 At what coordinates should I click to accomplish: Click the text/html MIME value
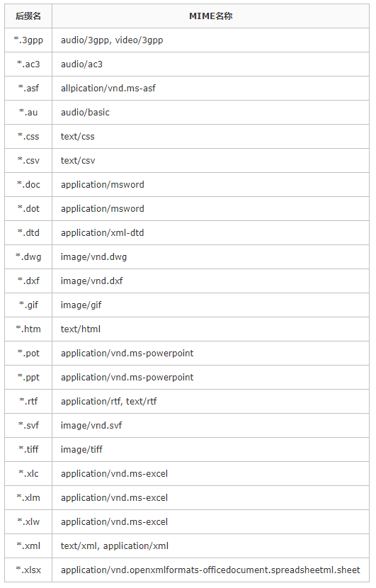[81, 329]
